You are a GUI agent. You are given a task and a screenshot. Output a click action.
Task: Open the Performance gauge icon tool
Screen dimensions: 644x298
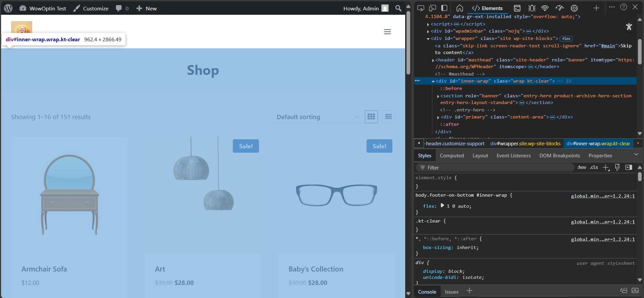(x=559, y=8)
